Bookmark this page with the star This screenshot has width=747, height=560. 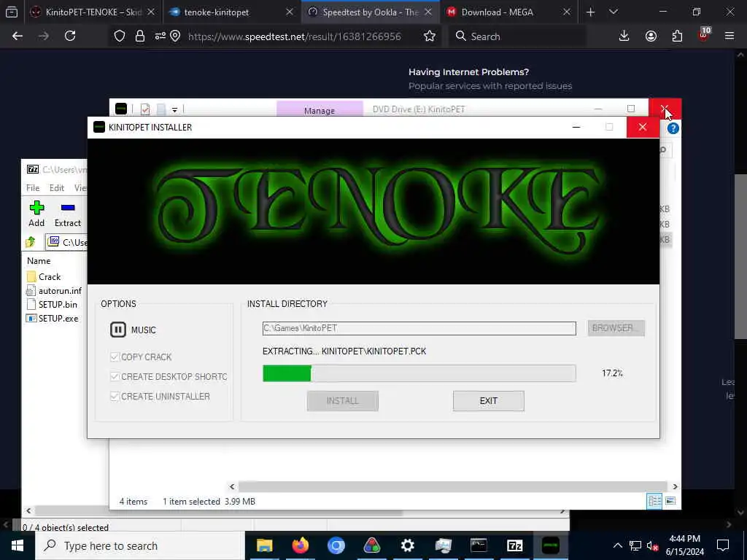tap(429, 36)
